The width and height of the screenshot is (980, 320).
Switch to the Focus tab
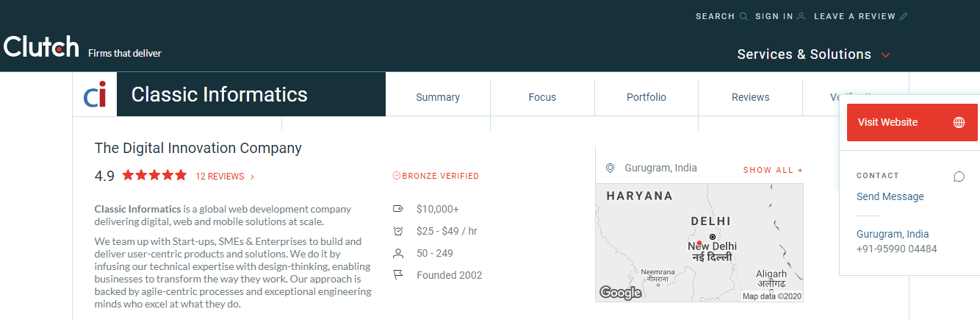coord(542,97)
